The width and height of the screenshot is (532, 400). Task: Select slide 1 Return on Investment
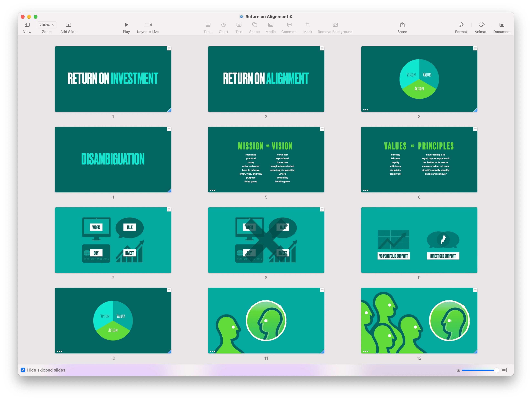113,79
